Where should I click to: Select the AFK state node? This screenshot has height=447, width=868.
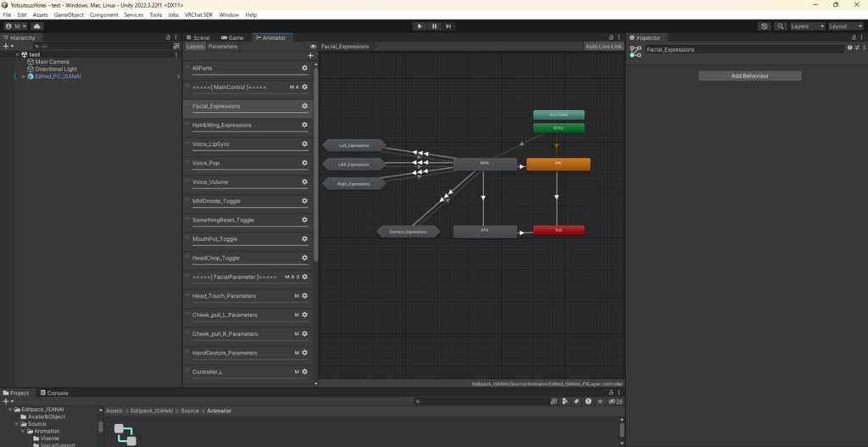485,232
